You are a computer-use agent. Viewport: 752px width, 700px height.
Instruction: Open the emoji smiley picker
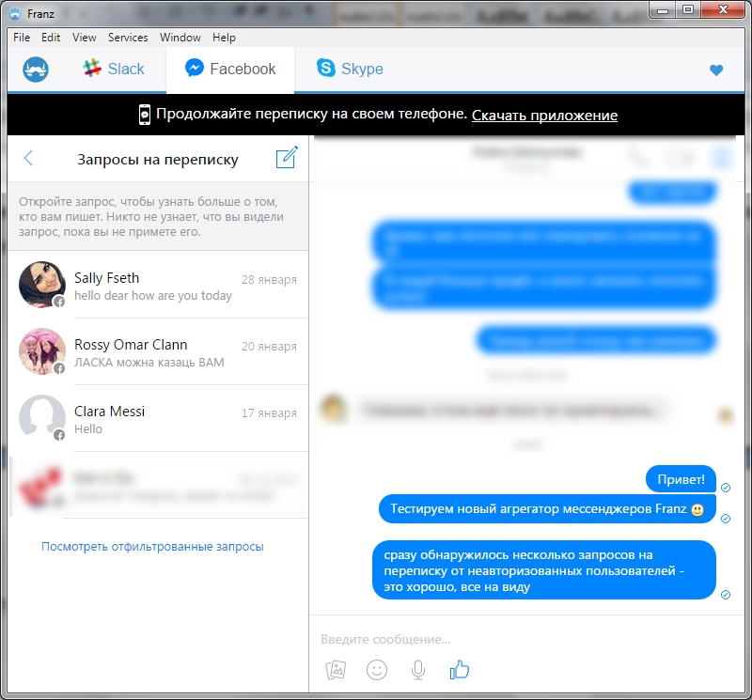pyautogui.click(x=377, y=670)
